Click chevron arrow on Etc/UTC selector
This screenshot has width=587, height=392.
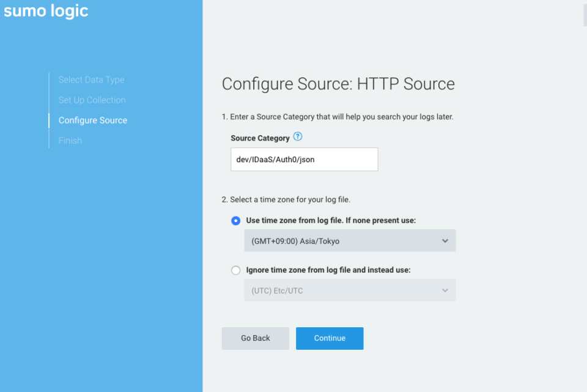[x=445, y=290]
